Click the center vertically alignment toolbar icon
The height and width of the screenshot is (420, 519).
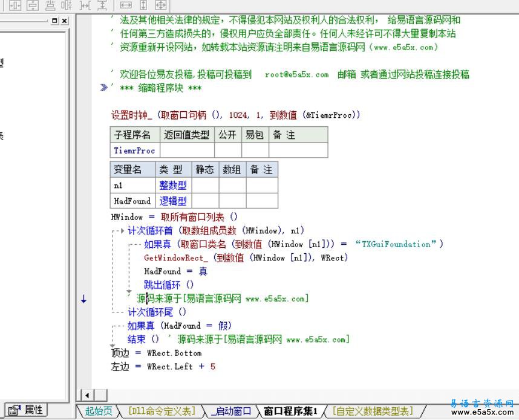pyautogui.click(x=33, y=5)
